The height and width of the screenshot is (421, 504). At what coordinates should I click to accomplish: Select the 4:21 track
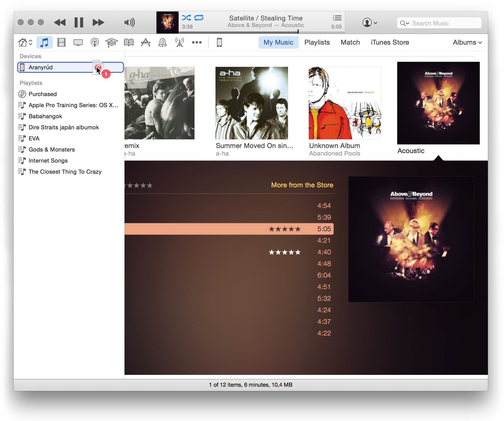[x=229, y=240]
